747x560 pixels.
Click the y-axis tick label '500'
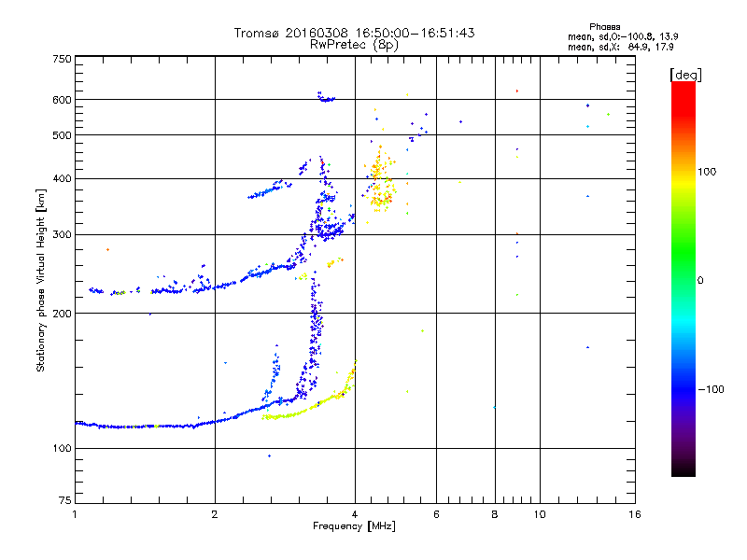[62, 135]
